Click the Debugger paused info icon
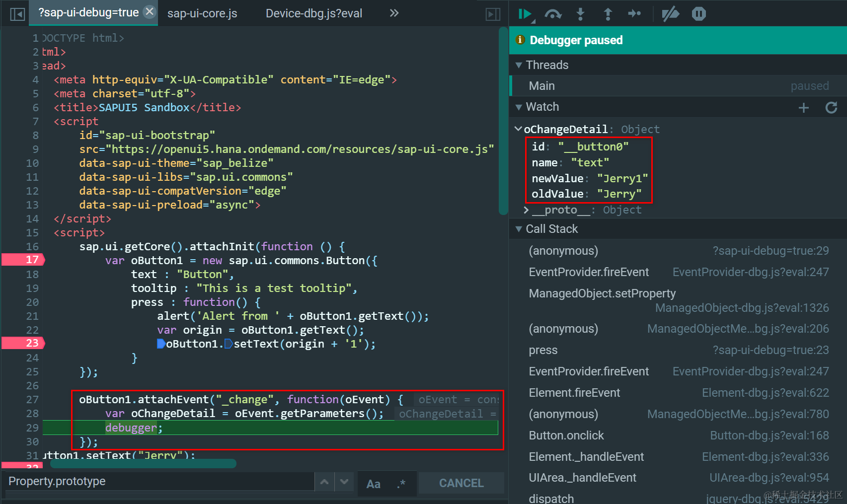Screen dimensions: 847x504 coord(520,40)
